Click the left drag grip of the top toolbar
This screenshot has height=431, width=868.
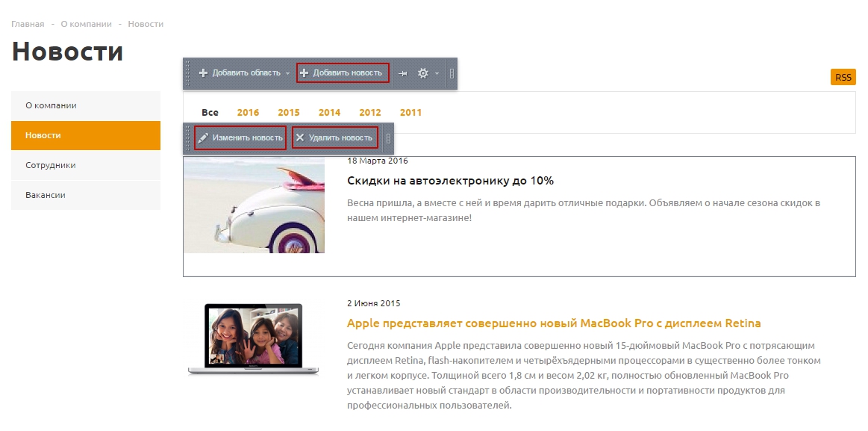187,73
